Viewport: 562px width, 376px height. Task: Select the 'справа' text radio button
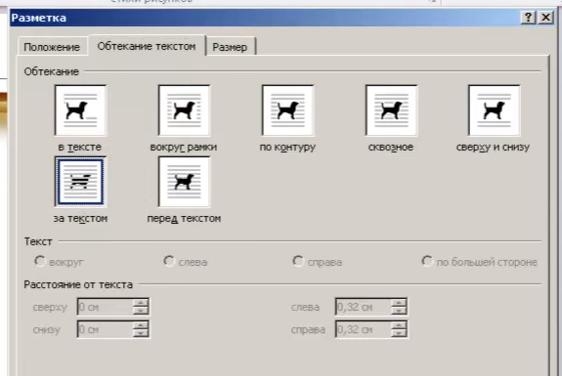tap(297, 261)
